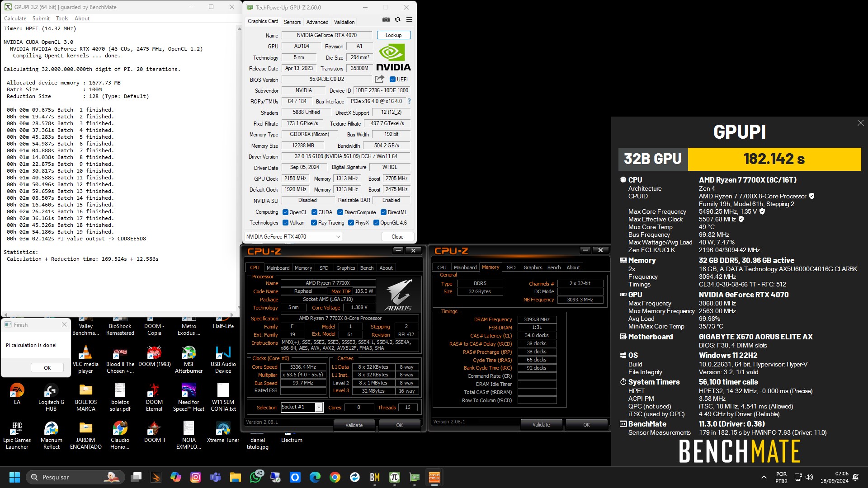Viewport: 868px width, 488px height.
Task: Toggle the Ray Tracing checkbox
Action: tap(314, 223)
